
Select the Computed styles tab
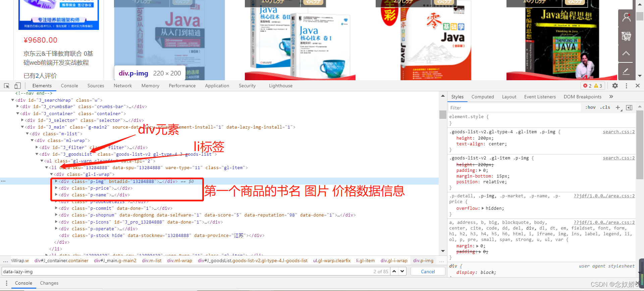point(483,97)
